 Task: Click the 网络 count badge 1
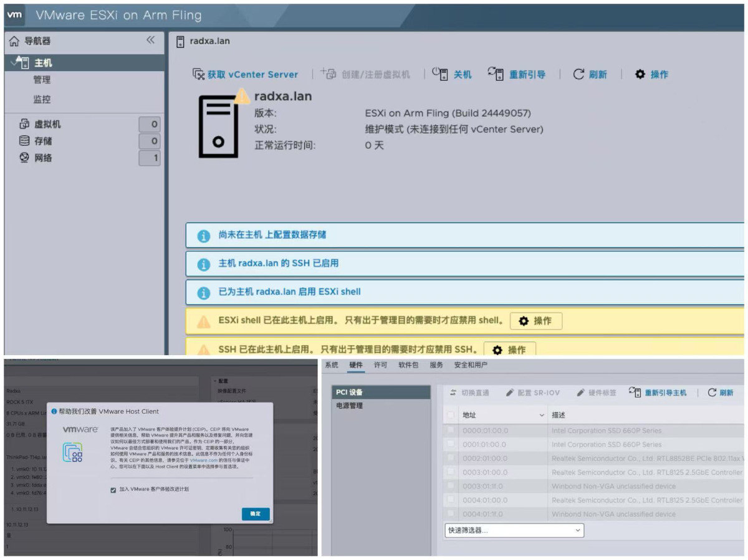150,158
